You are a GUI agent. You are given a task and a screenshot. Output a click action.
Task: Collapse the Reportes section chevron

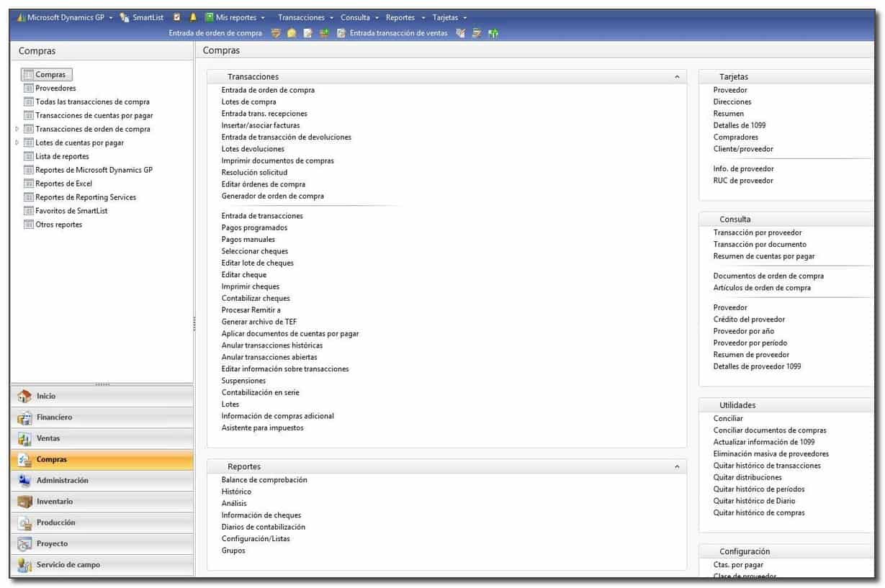pyautogui.click(x=677, y=467)
